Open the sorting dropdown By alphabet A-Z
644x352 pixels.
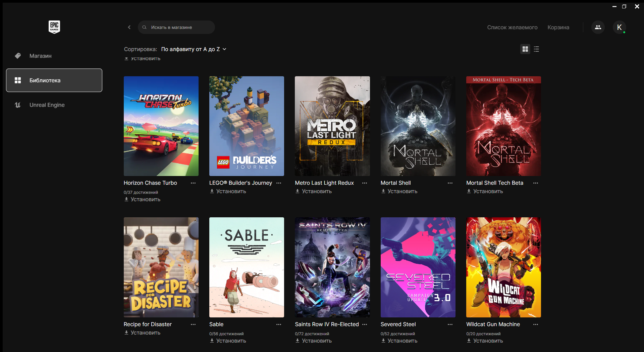(x=194, y=49)
